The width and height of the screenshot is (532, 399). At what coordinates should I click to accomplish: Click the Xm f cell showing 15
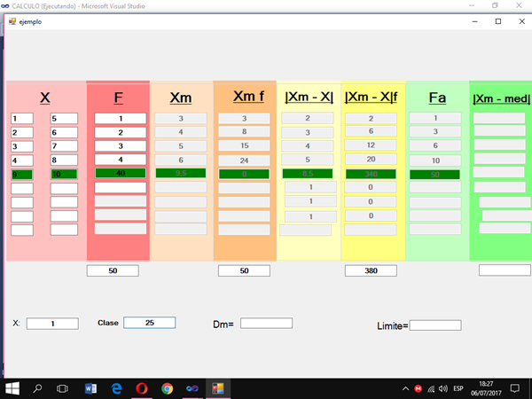245,145
